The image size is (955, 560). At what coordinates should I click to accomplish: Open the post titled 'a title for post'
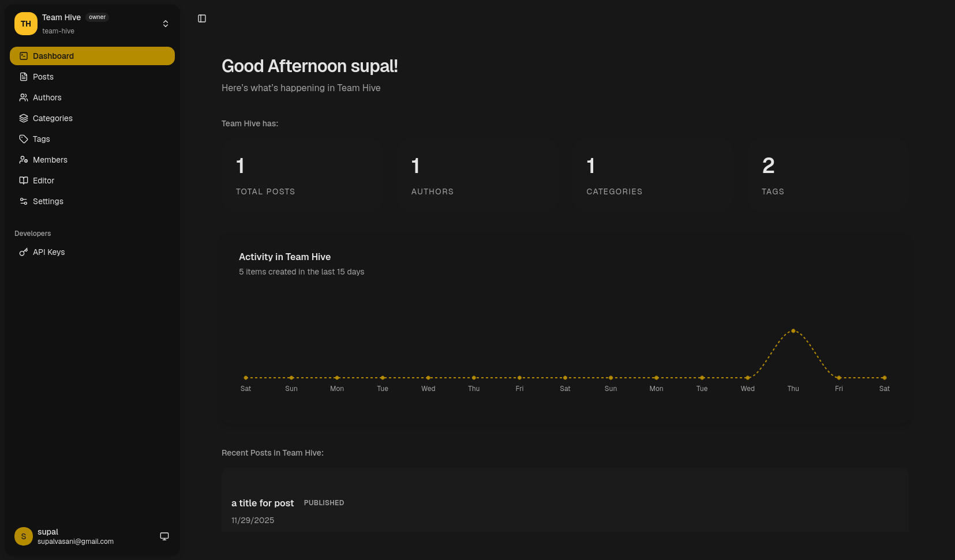(263, 503)
